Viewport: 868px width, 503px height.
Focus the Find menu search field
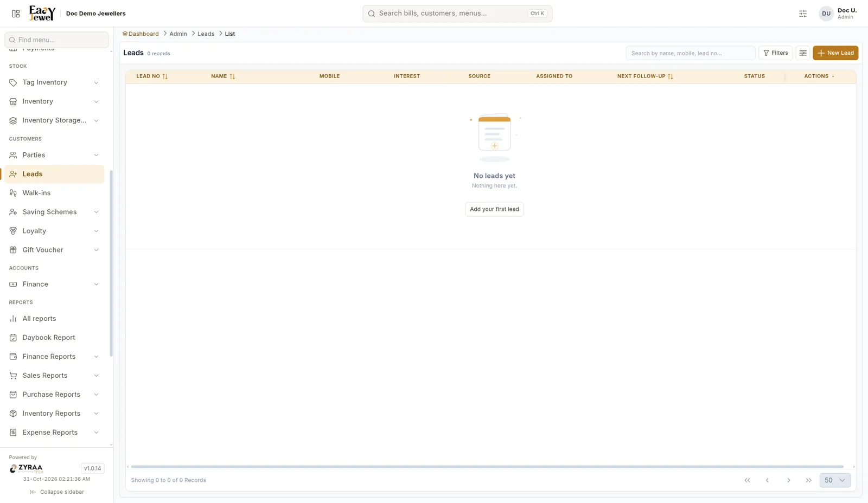pyautogui.click(x=56, y=40)
